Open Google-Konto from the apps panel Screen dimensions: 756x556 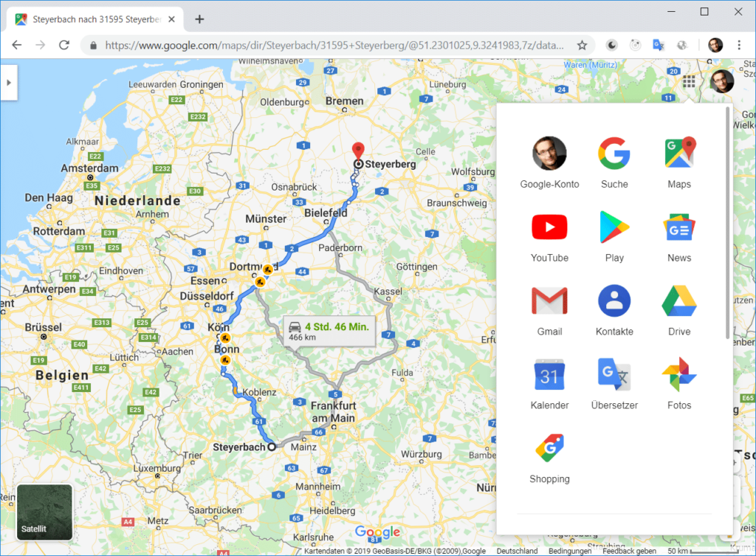[549, 162]
